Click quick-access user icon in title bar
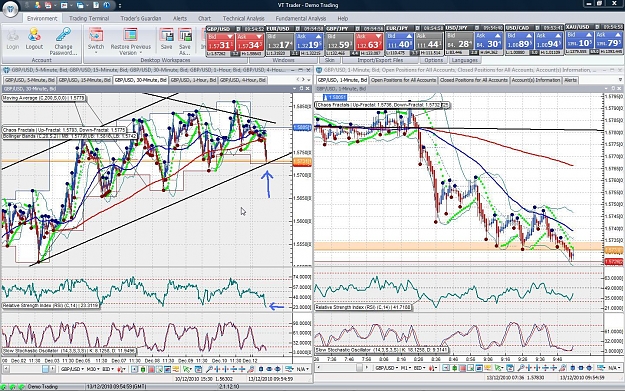The image size is (625, 391). point(37,5)
